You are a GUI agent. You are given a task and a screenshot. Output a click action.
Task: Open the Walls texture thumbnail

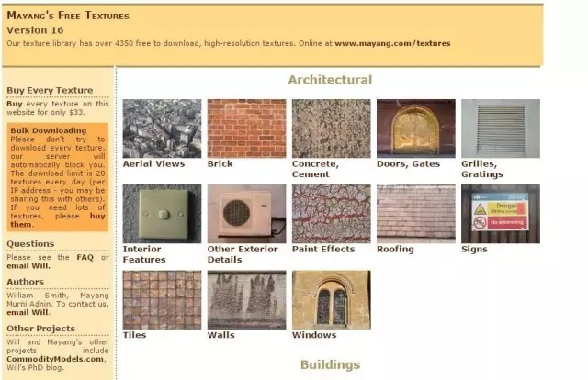tap(247, 300)
